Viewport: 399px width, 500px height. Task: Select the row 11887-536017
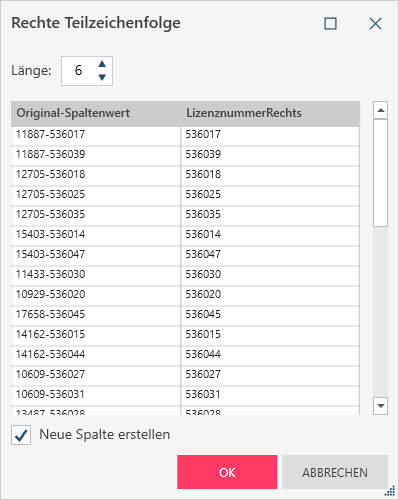point(185,135)
